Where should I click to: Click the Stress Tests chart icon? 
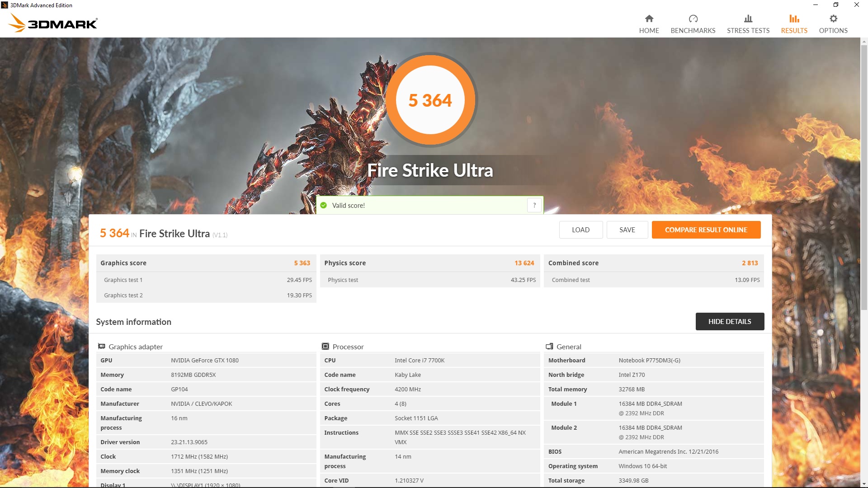pyautogui.click(x=748, y=19)
